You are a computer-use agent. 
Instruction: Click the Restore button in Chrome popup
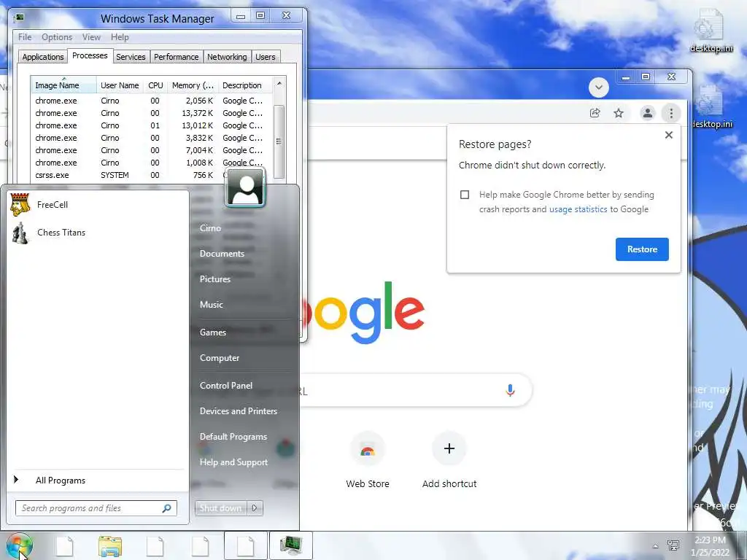[x=642, y=249]
